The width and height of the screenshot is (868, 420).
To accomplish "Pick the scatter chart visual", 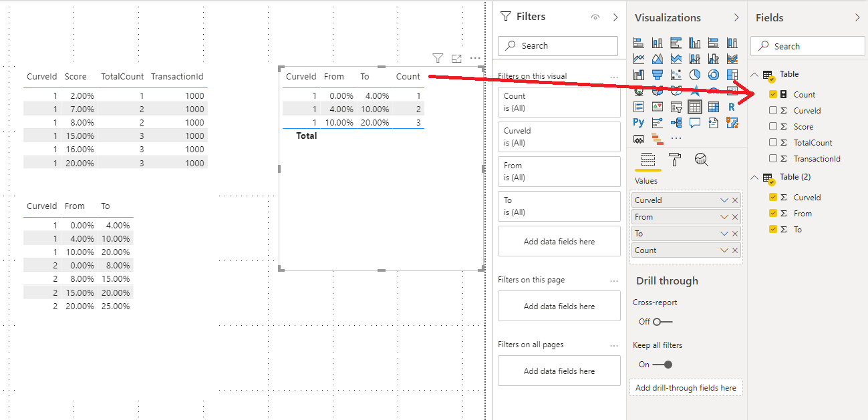I will click(x=676, y=75).
